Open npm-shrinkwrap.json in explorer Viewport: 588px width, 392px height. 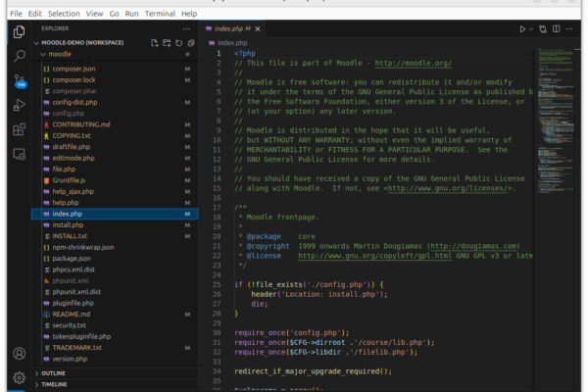point(115,247)
